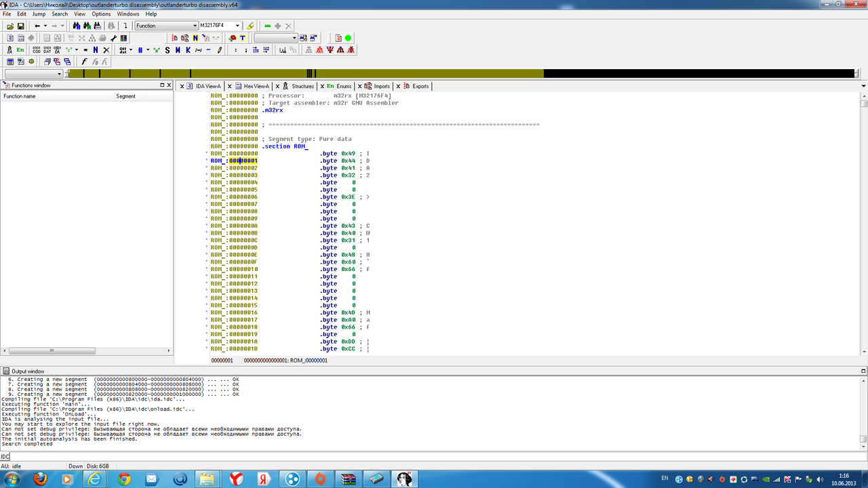Click the back arrow navigation icon
Image resolution: width=868 pixels, height=488 pixels.
point(37,26)
